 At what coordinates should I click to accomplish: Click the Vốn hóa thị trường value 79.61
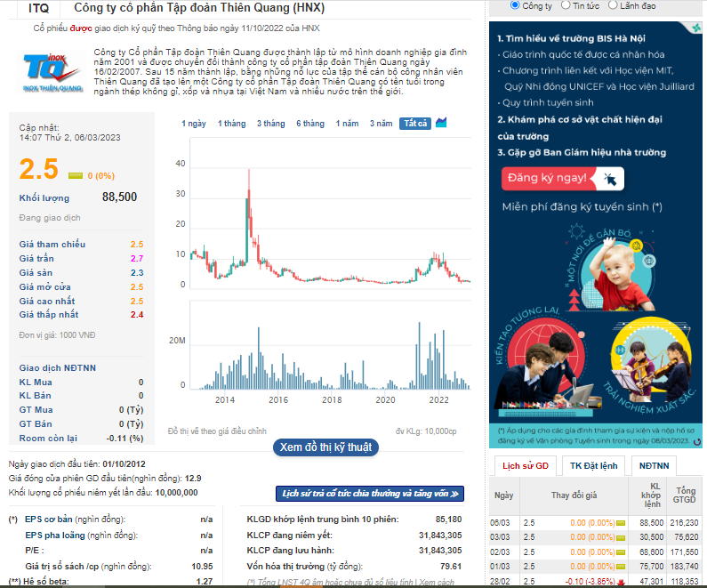pyautogui.click(x=451, y=567)
